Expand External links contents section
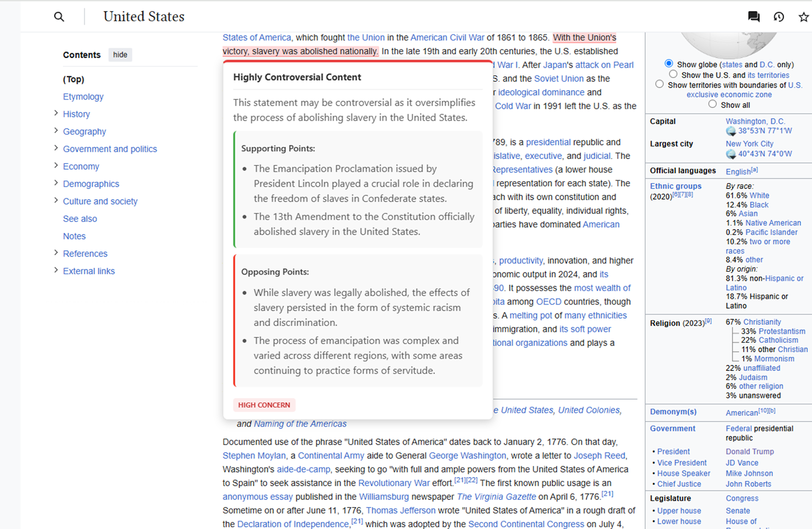 pos(56,270)
